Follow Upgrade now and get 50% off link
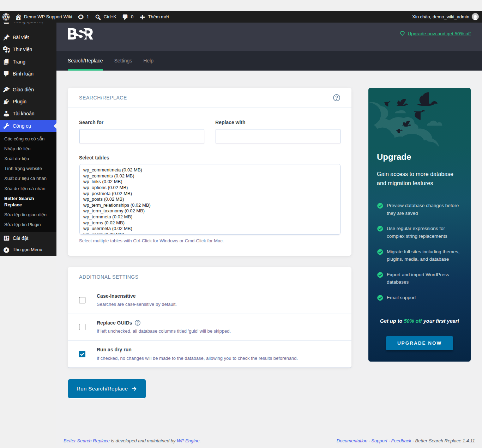Viewport: 482px width, 448px height. [439, 34]
